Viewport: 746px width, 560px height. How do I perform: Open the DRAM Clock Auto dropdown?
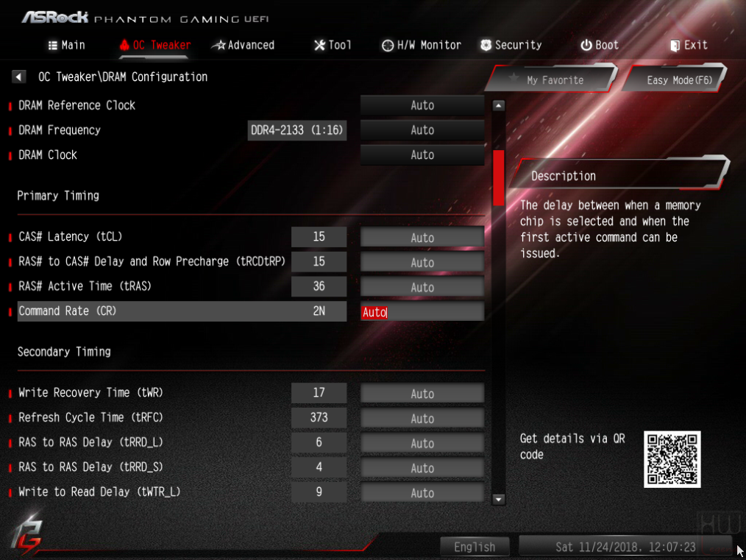coord(422,155)
